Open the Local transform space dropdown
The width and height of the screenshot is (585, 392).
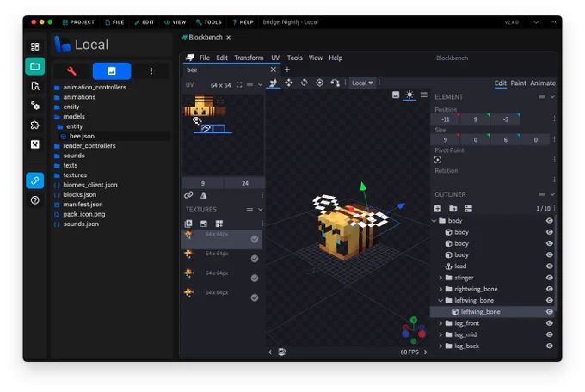[x=362, y=83]
